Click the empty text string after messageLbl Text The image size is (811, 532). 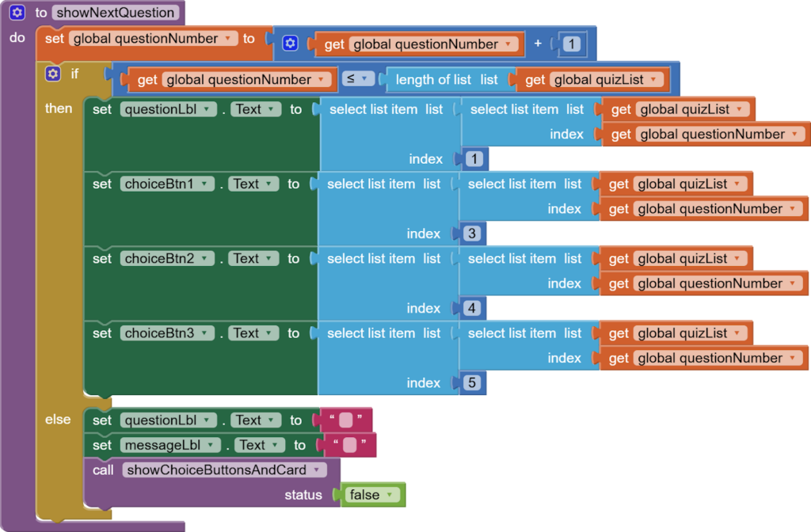coord(349,445)
